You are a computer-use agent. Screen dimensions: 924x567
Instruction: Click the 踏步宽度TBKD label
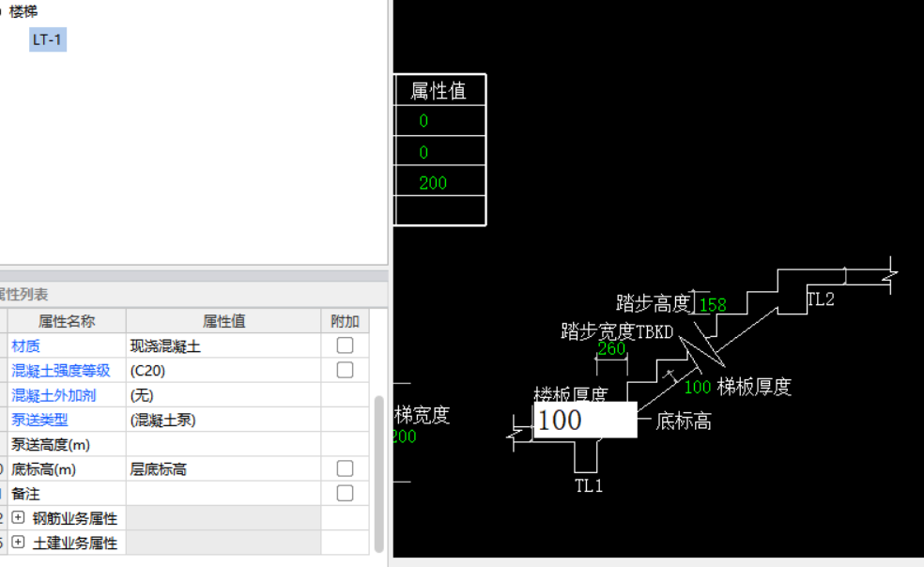coord(617,331)
